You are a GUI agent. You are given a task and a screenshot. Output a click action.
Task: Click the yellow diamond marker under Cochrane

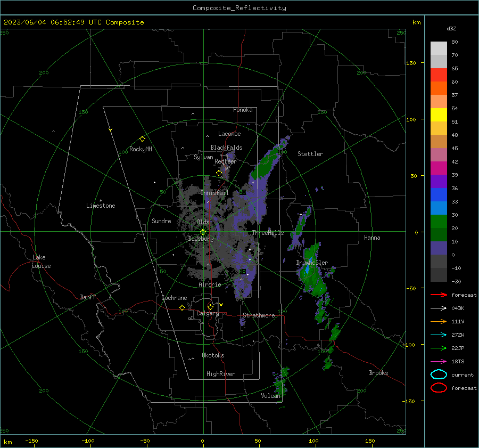click(183, 307)
